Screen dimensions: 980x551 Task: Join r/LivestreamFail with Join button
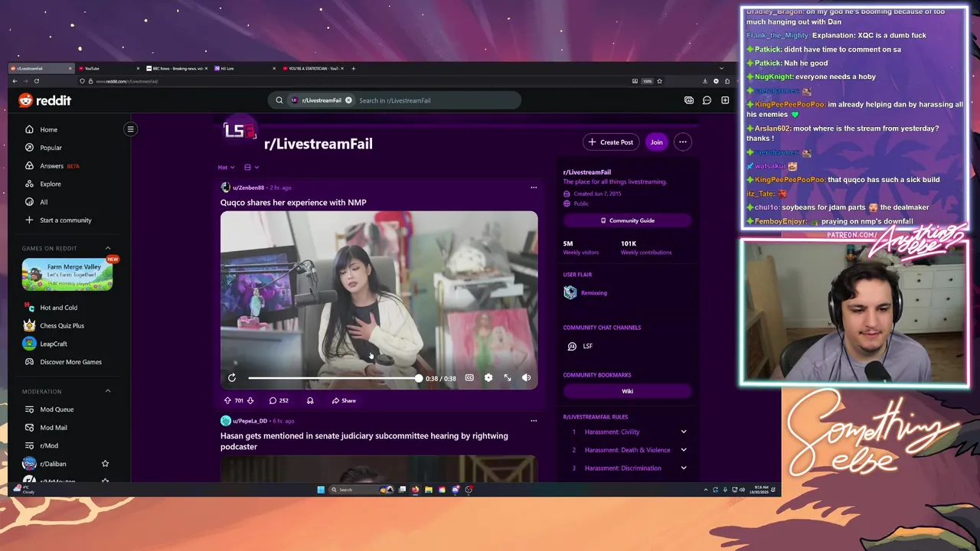656,142
